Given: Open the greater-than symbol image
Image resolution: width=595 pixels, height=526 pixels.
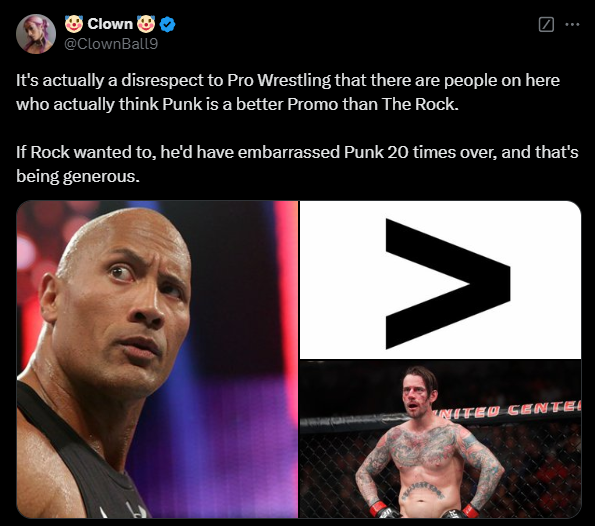Looking at the screenshot, I should [x=440, y=280].
